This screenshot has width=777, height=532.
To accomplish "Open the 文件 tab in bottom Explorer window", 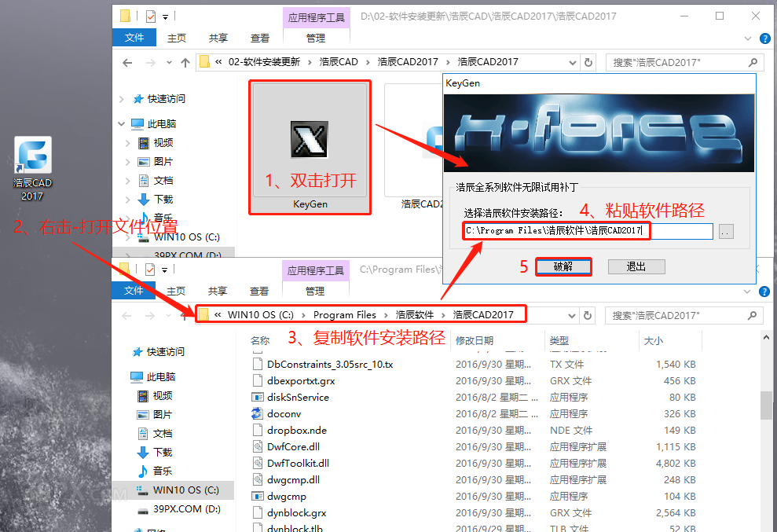I will click(x=134, y=291).
